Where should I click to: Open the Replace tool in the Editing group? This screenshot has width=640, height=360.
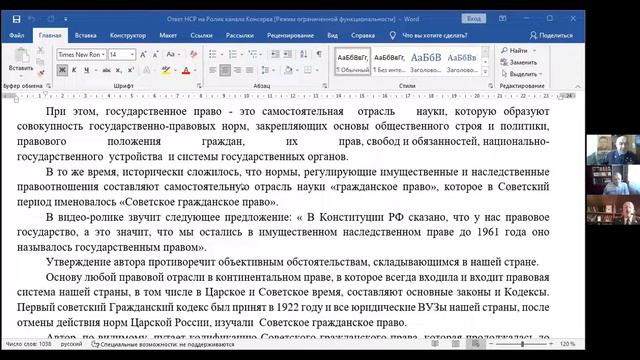(519, 62)
